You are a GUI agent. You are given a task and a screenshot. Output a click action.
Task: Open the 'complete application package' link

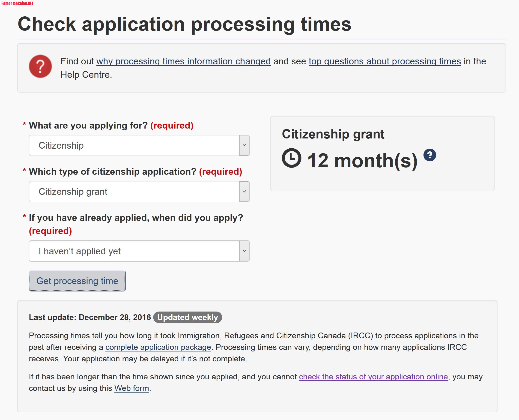pos(158,347)
